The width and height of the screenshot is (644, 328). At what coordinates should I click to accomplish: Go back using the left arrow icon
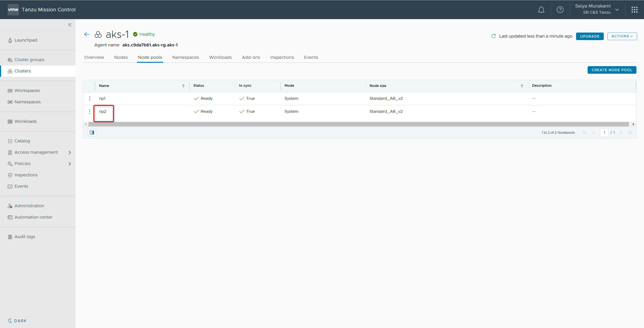(87, 34)
